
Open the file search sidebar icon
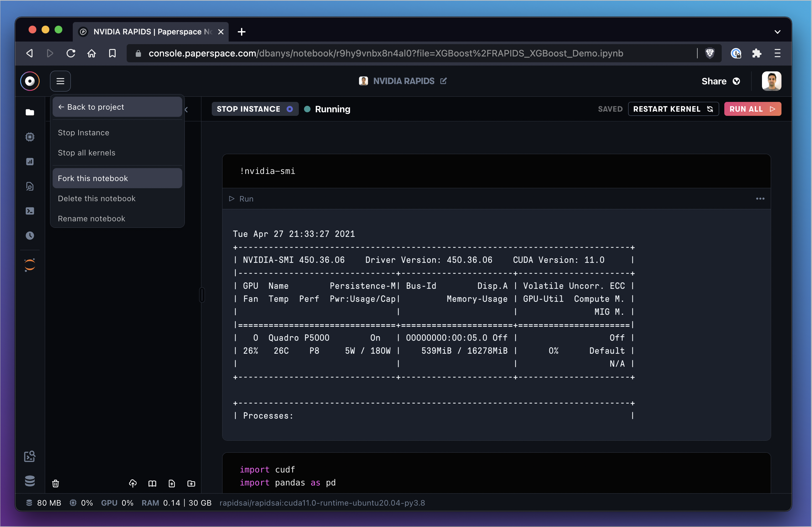click(x=30, y=186)
